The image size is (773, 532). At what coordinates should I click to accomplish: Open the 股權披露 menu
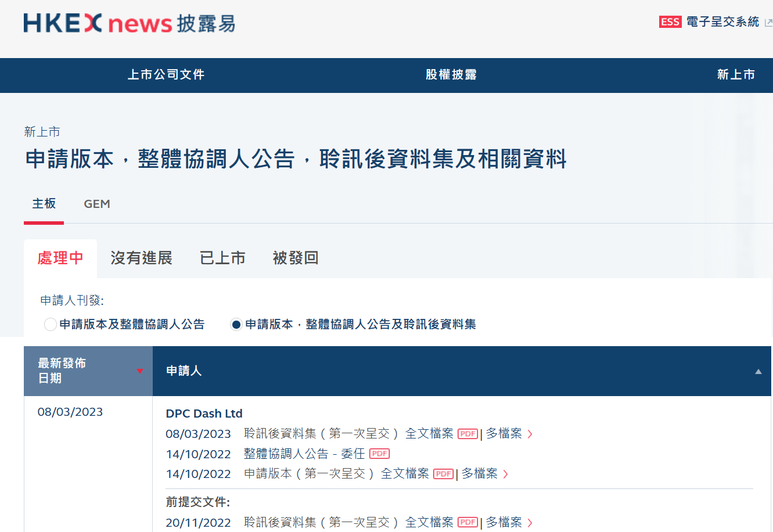[451, 75]
